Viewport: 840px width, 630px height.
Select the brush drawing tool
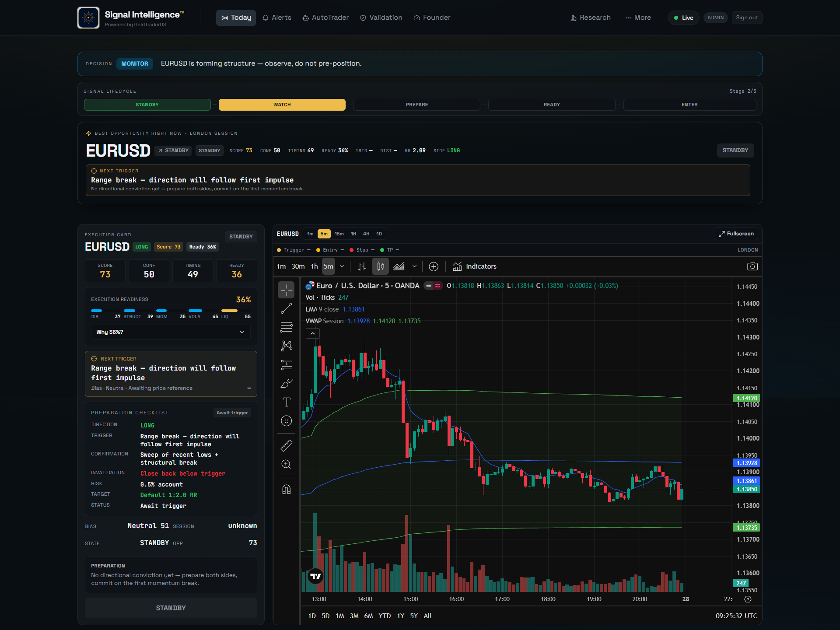pyautogui.click(x=287, y=384)
